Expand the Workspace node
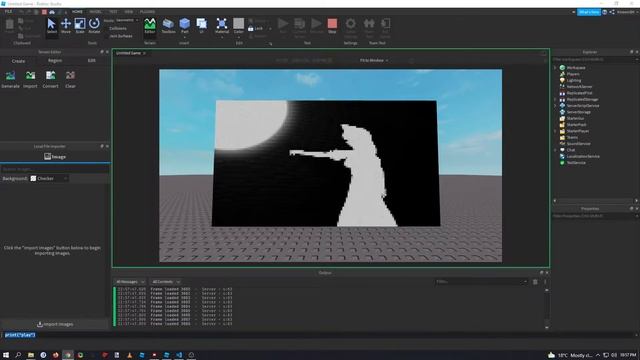The image size is (640, 360). 555,68
